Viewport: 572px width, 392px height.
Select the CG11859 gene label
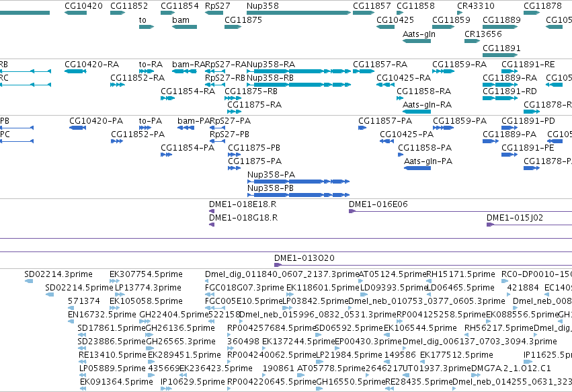tap(451, 19)
